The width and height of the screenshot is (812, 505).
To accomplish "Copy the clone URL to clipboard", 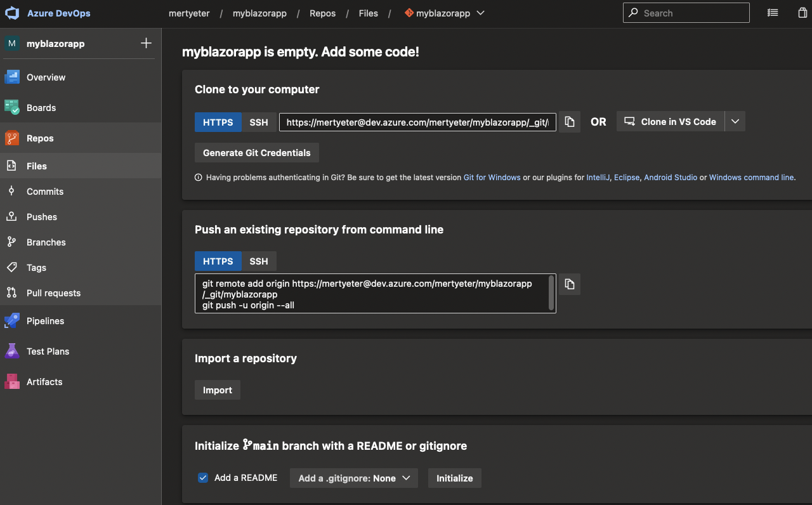I will tap(570, 122).
